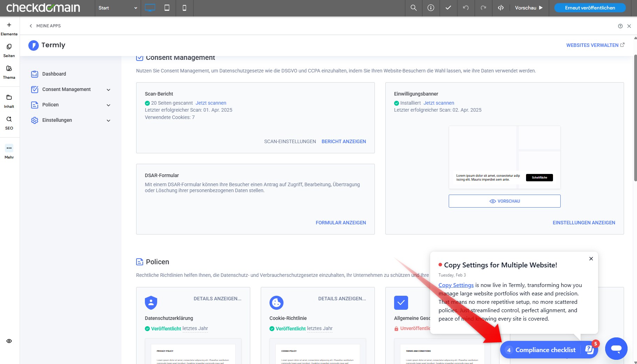This screenshot has height=364, width=637.
Task: Expand the Consent Management menu
Action: [108, 90]
